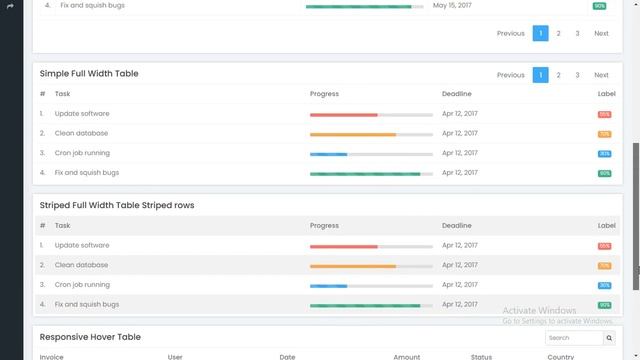Go to Previous page in Simple Full Width Table

coord(511,75)
